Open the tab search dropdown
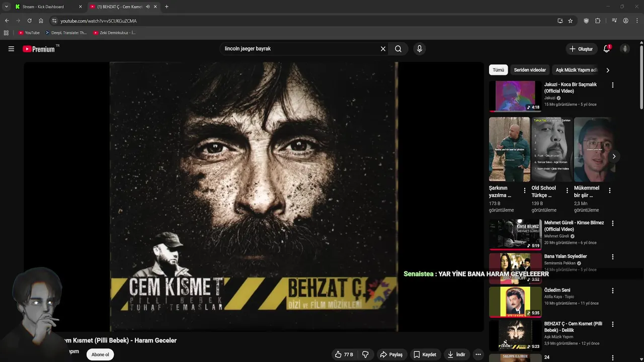This screenshot has height=362, width=644. pos(6,7)
